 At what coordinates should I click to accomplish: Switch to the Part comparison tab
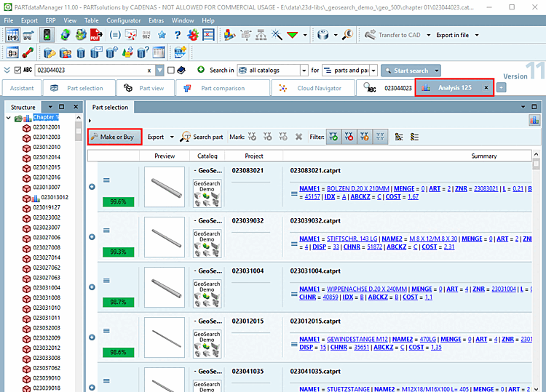point(223,88)
